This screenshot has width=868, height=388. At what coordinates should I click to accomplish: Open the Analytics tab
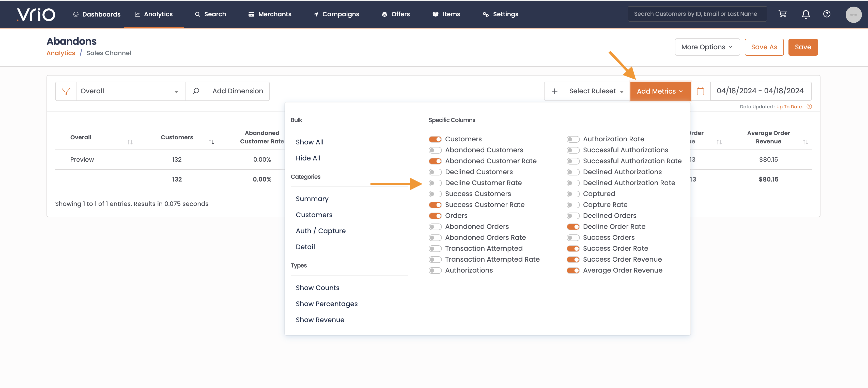(x=154, y=14)
